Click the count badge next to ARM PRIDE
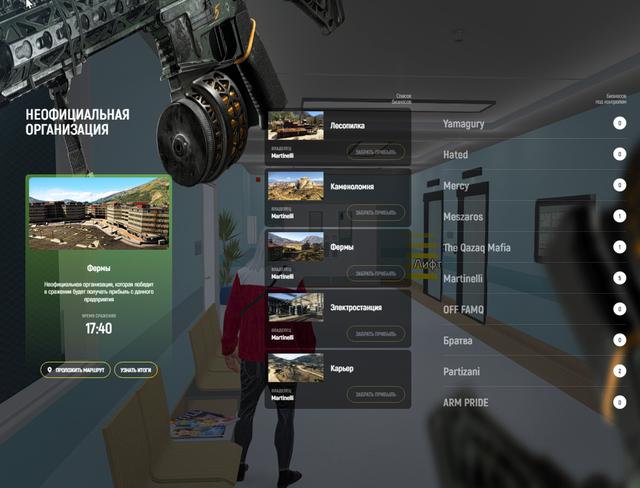 [x=620, y=402]
